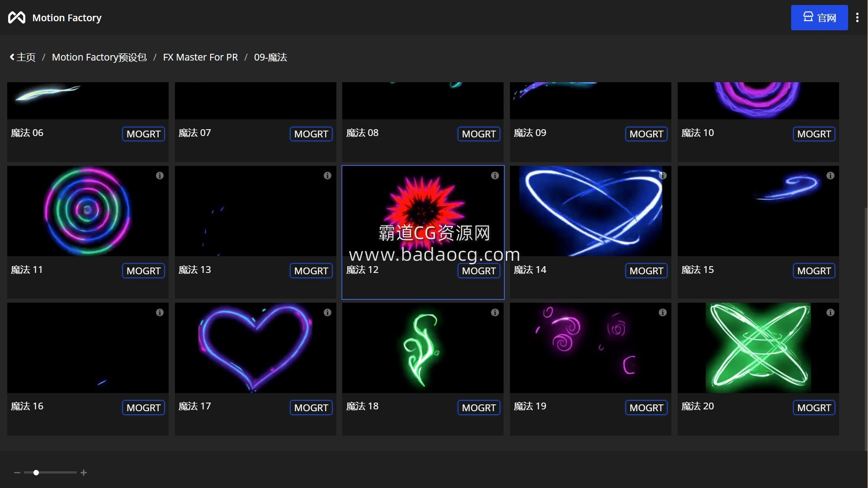Viewport: 868px width, 488px height.
Task: Select the green flame thumbnail 魔法 18
Action: [423, 348]
